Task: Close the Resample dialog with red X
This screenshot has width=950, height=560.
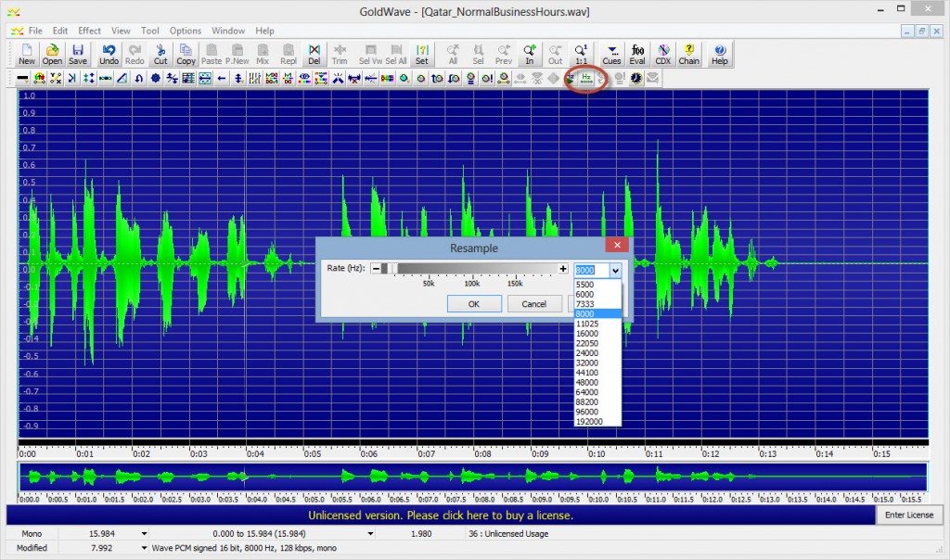Action: click(617, 245)
